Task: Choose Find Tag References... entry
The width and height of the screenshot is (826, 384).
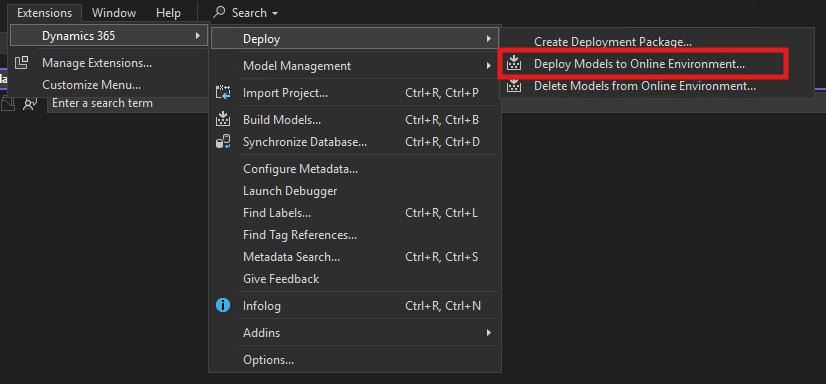Action: [x=355, y=235]
